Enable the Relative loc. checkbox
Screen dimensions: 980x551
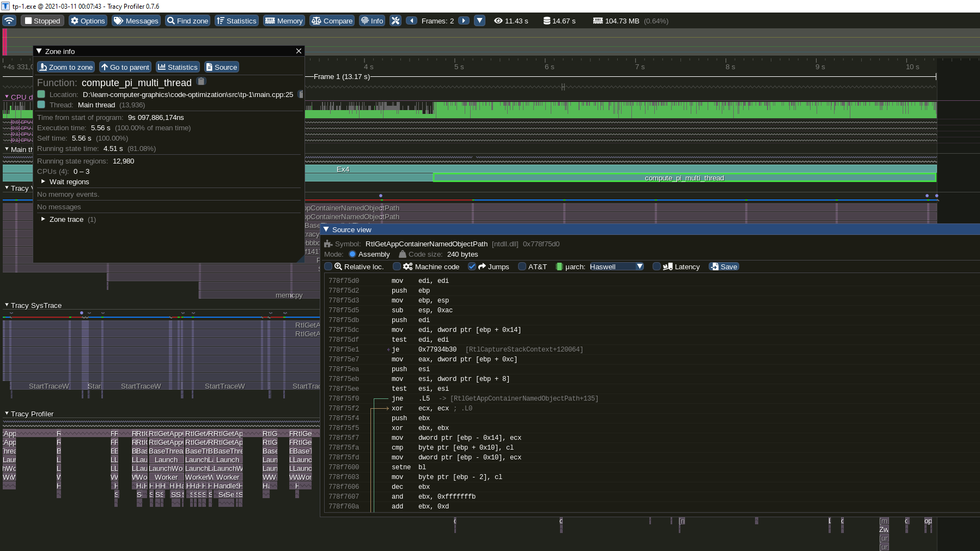[x=328, y=267]
